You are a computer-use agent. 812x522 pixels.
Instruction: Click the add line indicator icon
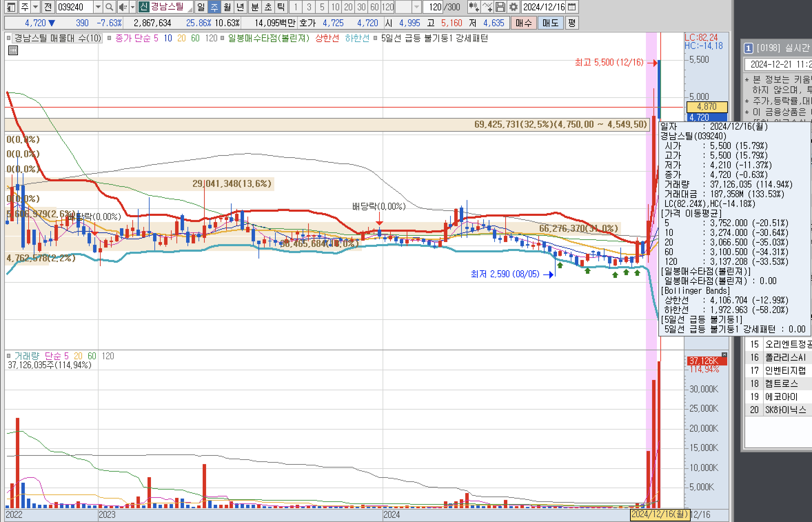tap(487, 7)
